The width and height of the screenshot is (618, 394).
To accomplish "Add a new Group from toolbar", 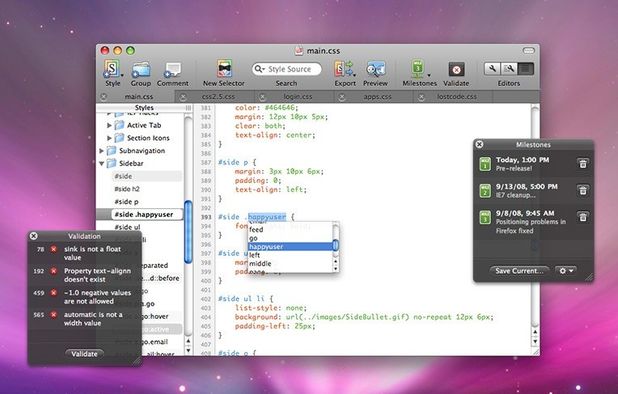I will 141,70.
